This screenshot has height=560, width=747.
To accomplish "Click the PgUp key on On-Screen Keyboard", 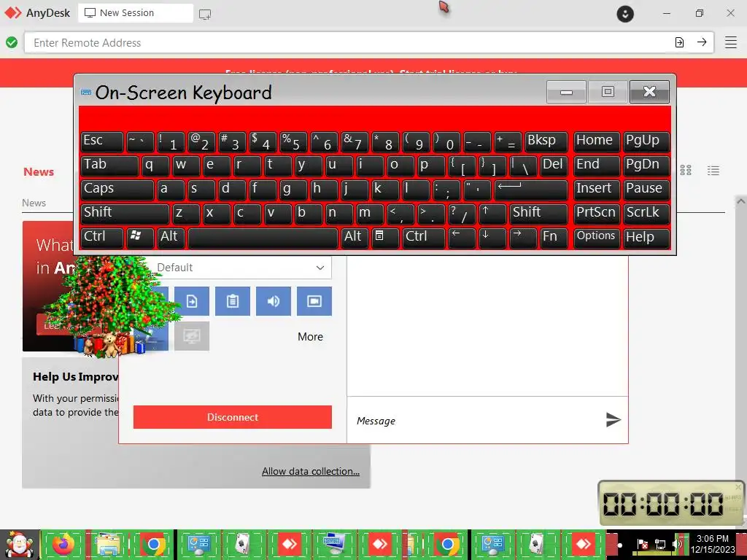I will pyautogui.click(x=646, y=141).
